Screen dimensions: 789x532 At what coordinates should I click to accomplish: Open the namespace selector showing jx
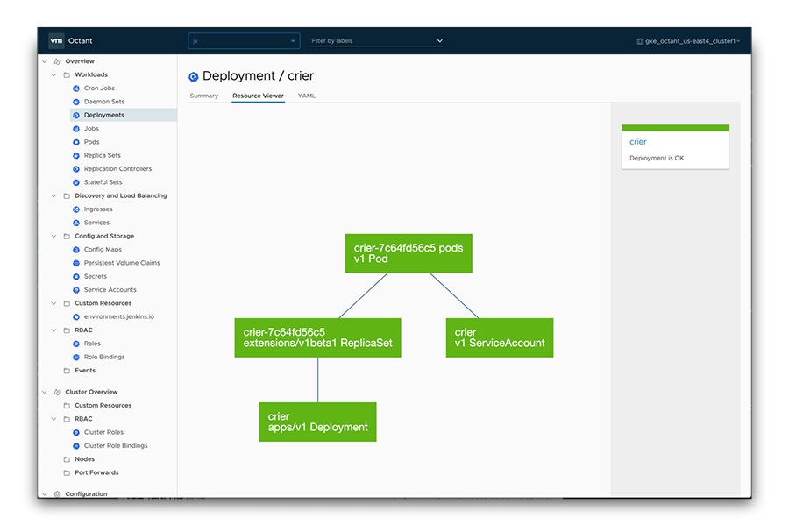(x=243, y=40)
